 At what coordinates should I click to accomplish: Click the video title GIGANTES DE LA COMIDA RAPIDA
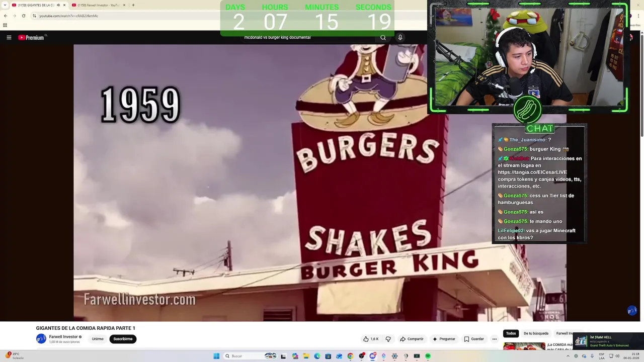coord(86,328)
